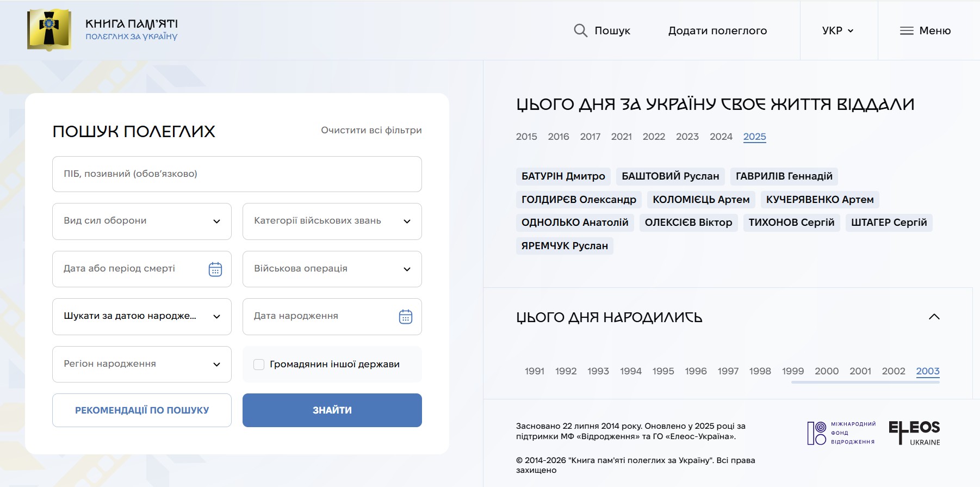Viewport: 980px width, 487px height.
Task: Tick the Громадянин іншої держави checkbox
Action: [259, 364]
